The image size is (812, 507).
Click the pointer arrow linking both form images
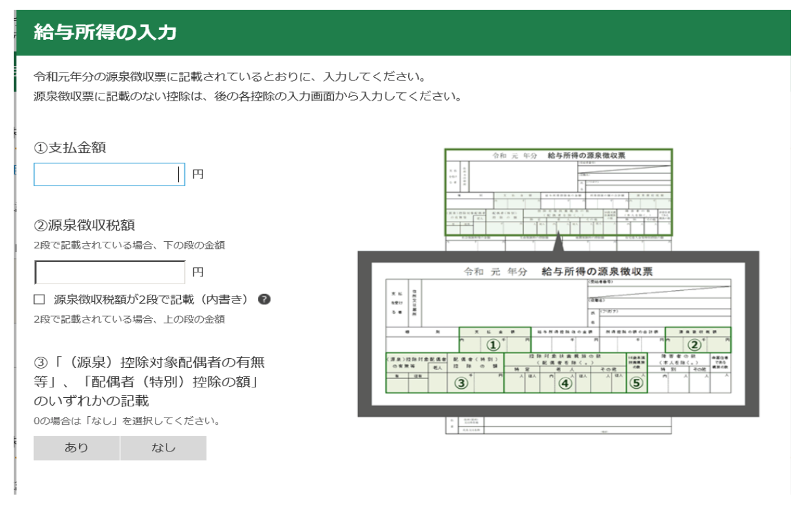click(558, 243)
